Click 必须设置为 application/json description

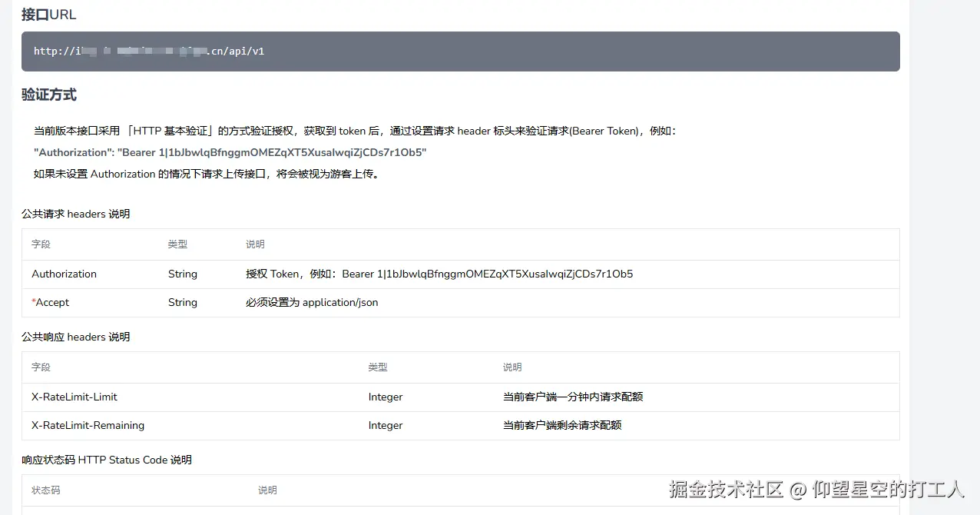(312, 302)
